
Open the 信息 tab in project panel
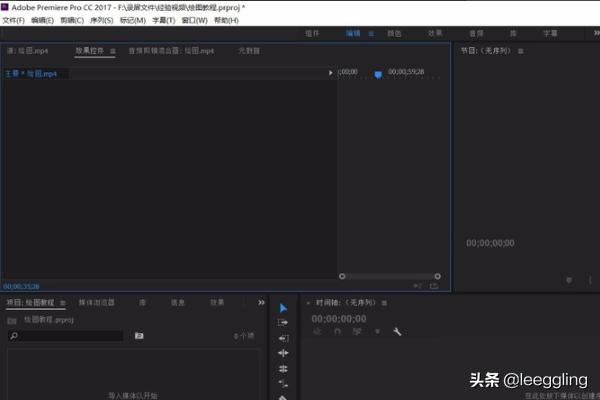(178, 302)
